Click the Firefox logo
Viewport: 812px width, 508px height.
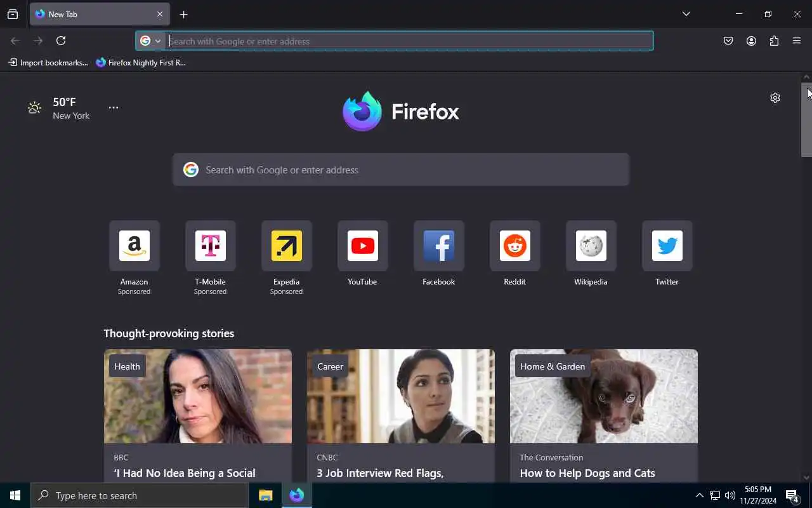click(x=401, y=111)
